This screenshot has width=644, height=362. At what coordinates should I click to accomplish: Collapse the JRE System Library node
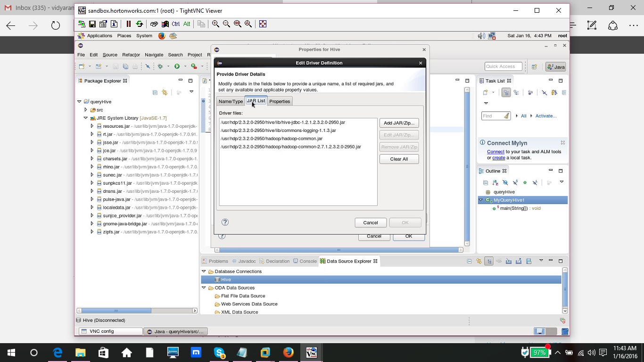(x=86, y=118)
